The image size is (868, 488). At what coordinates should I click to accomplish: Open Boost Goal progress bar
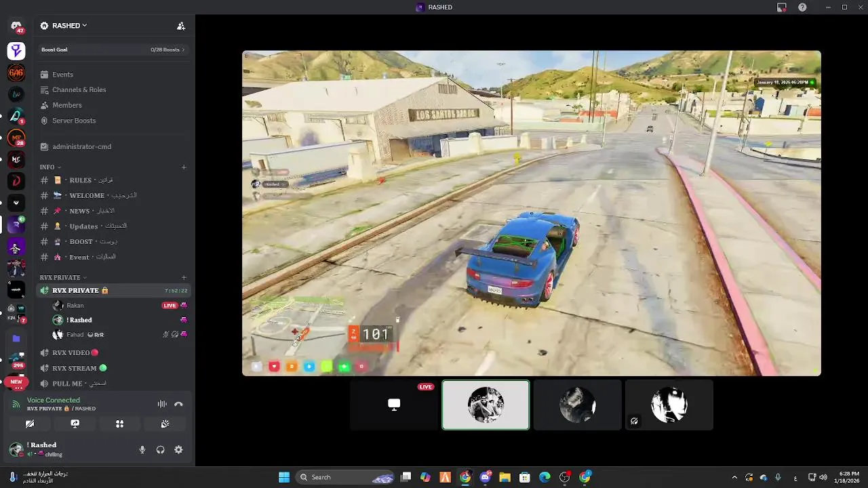(x=113, y=49)
